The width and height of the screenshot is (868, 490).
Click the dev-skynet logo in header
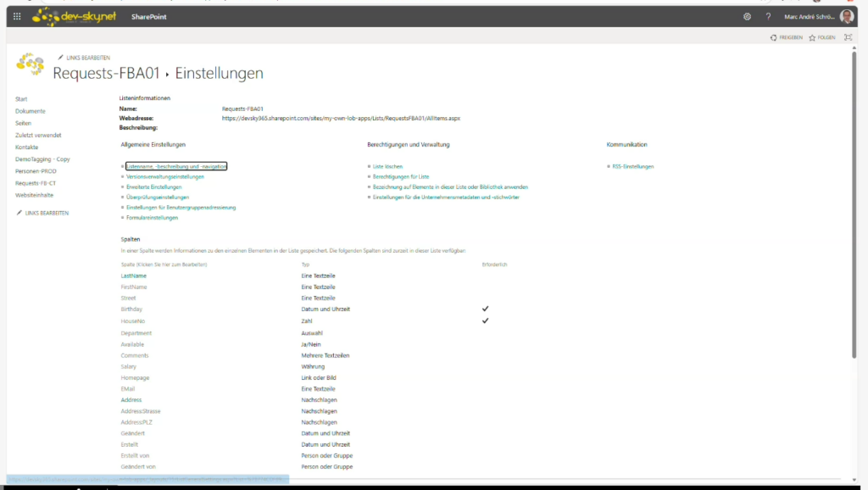(75, 17)
